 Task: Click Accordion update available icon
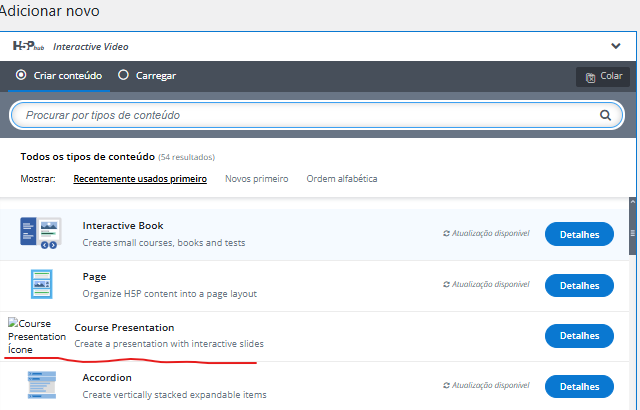click(x=447, y=386)
